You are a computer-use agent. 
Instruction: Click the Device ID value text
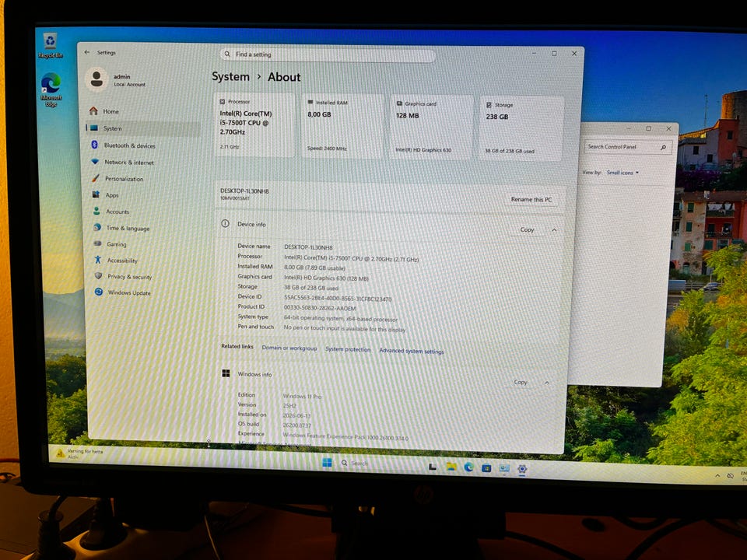(338, 299)
